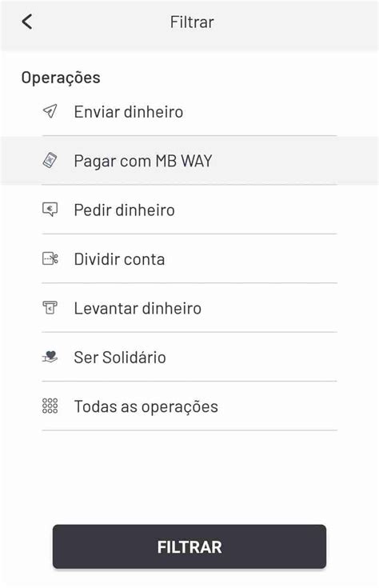Viewport: 379px width, 588px height.
Task: Tap the highlighted Pagar com MB WAY row
Action: [x=189, y=161]
